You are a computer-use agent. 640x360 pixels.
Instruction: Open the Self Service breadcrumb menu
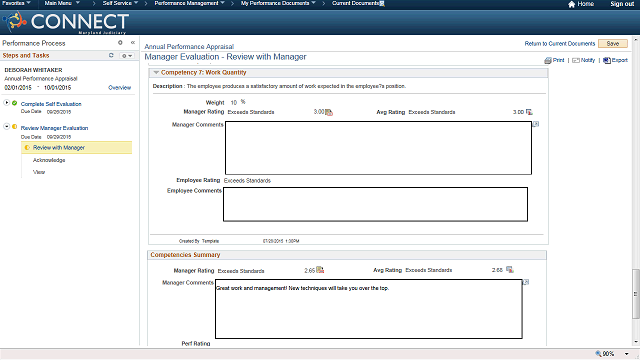point(120,3)
